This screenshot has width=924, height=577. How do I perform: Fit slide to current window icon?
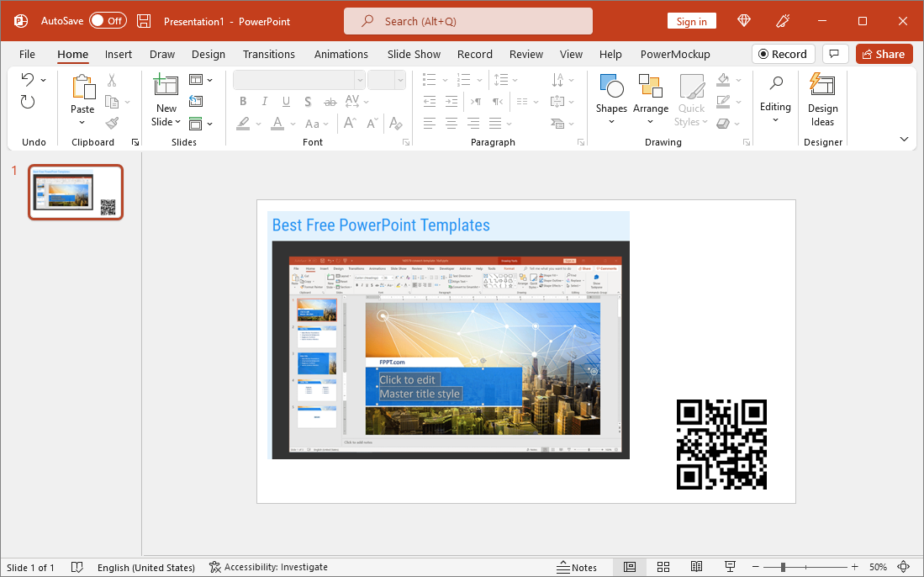(x=904, y=567)
